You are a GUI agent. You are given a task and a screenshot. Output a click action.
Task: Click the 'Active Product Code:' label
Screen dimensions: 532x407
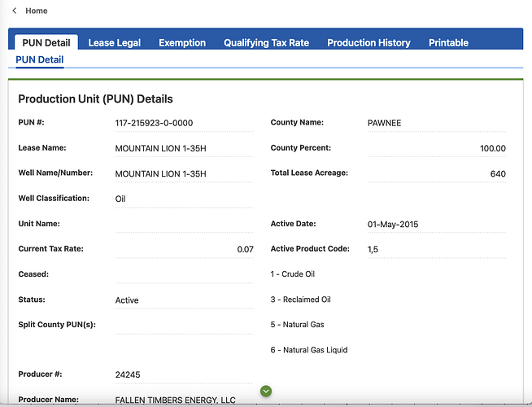coord(310,249)
